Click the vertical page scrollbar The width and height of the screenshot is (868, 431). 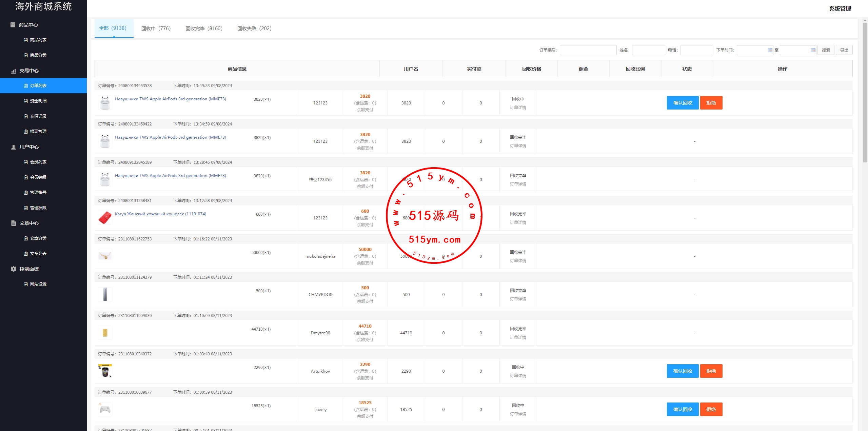tap(865, 92)
